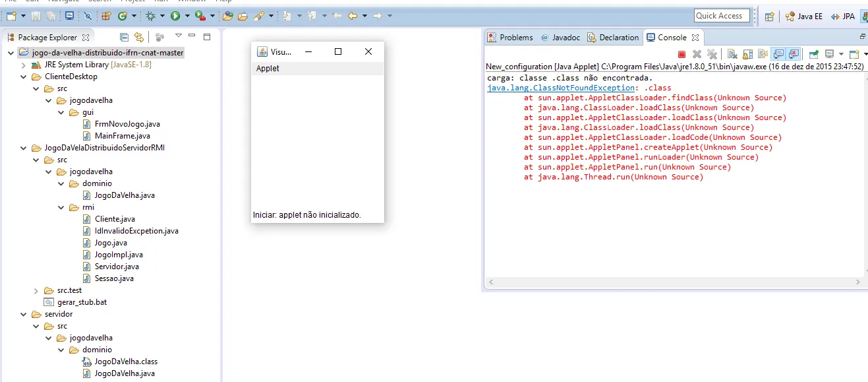Click the yellow Back navigation arrow
The height and width of the screenshot is (382, 868).
click(353, 16)
